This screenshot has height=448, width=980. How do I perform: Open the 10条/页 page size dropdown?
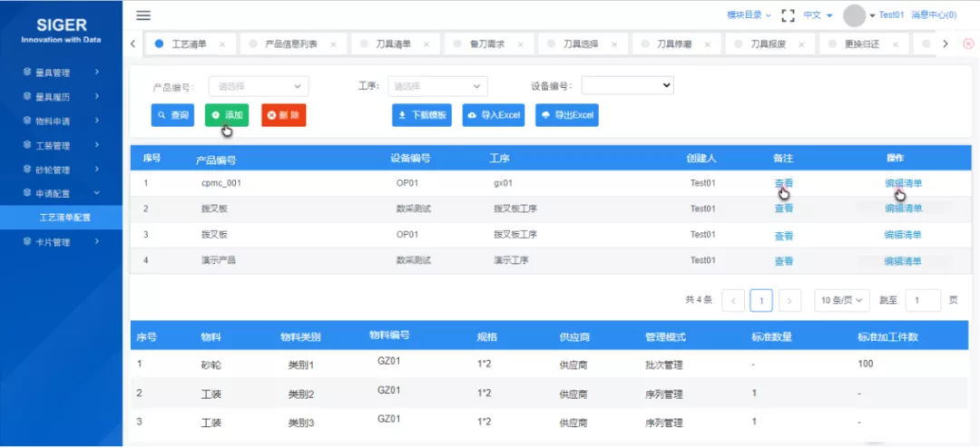coord(842,300)
